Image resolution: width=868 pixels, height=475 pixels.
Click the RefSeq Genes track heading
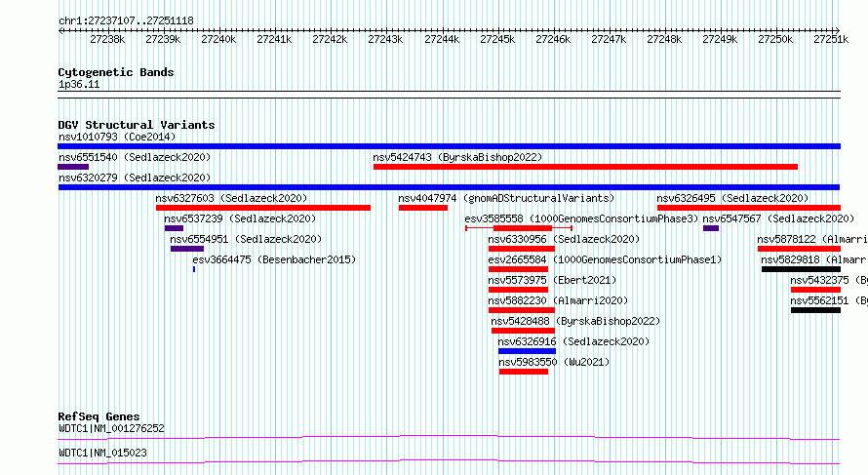(99, 416)
